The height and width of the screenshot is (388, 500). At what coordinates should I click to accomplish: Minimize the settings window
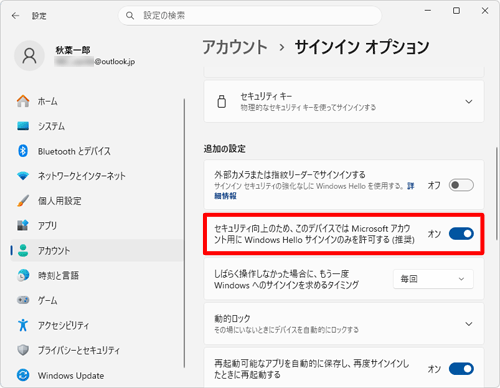click(x=428, y=11)
